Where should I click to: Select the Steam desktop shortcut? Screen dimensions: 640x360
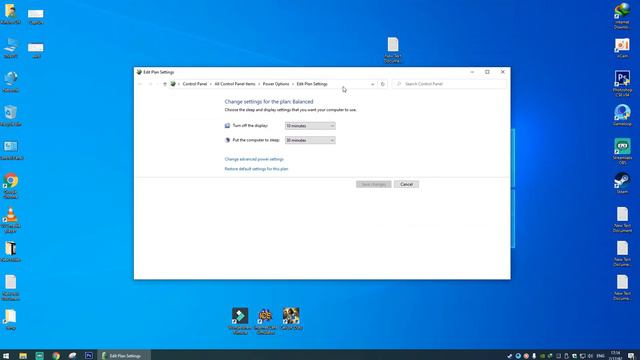coord(622,182)
